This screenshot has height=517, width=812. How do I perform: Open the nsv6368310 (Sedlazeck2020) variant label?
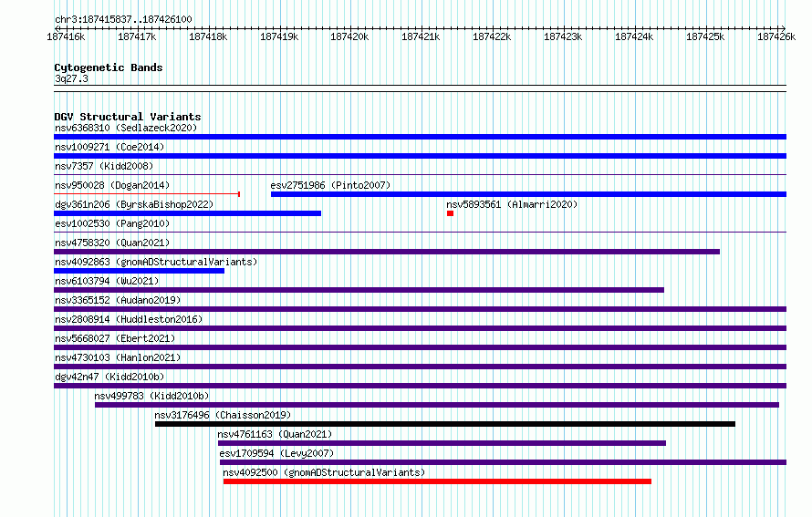pyautogui.click(x=126, y=128)
